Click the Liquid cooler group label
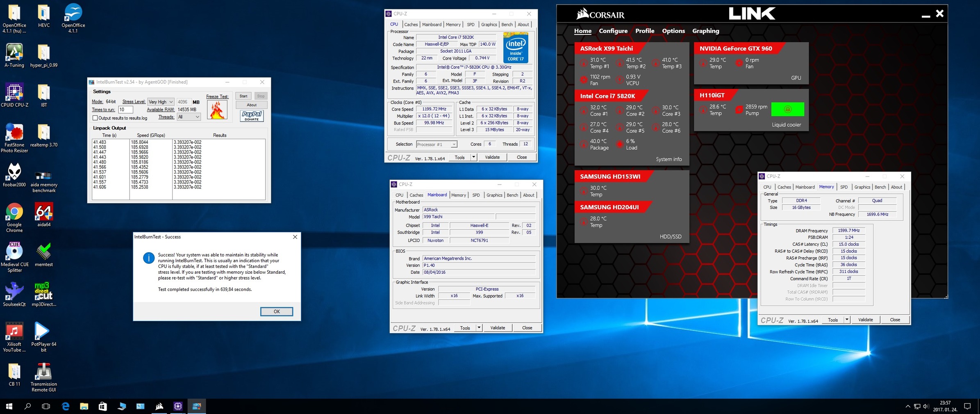Image resolution: width=980 pixels, height=414 pixels. 786,125
